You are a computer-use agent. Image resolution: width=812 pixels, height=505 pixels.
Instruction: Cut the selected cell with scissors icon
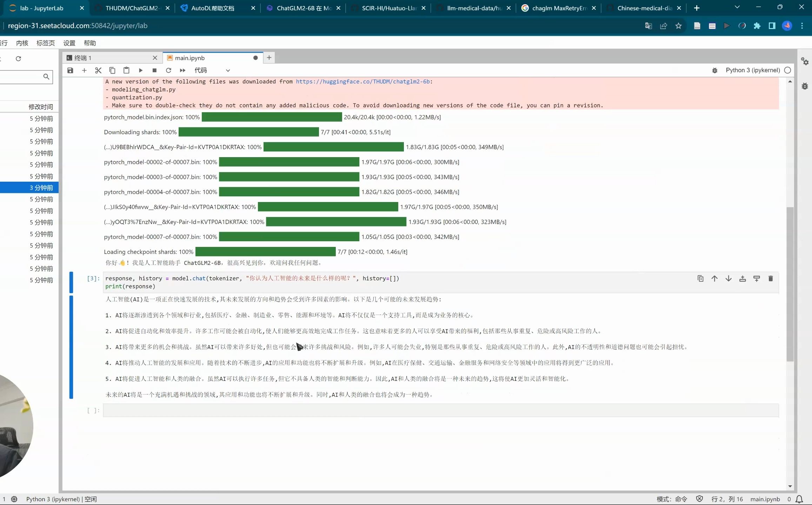(98, 70)
